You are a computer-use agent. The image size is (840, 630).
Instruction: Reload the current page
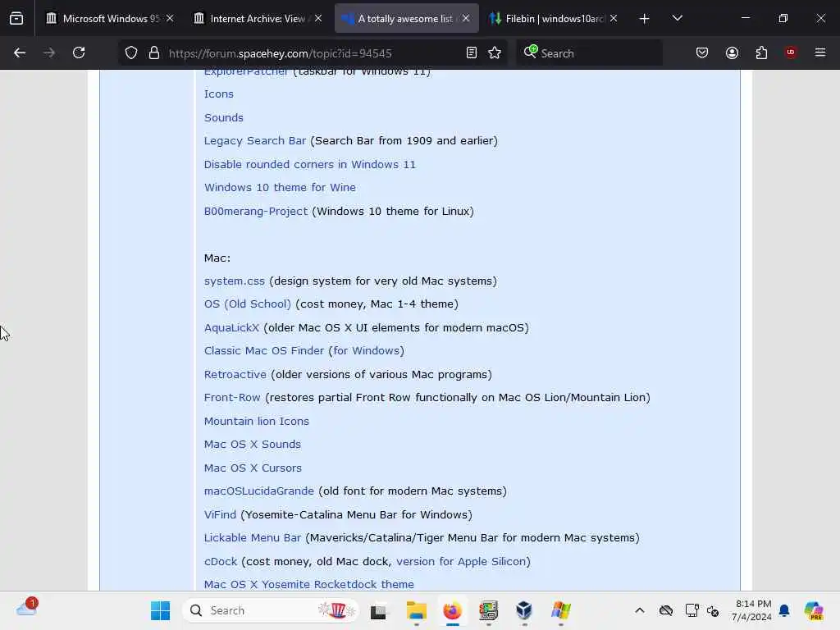coord(79,52)
